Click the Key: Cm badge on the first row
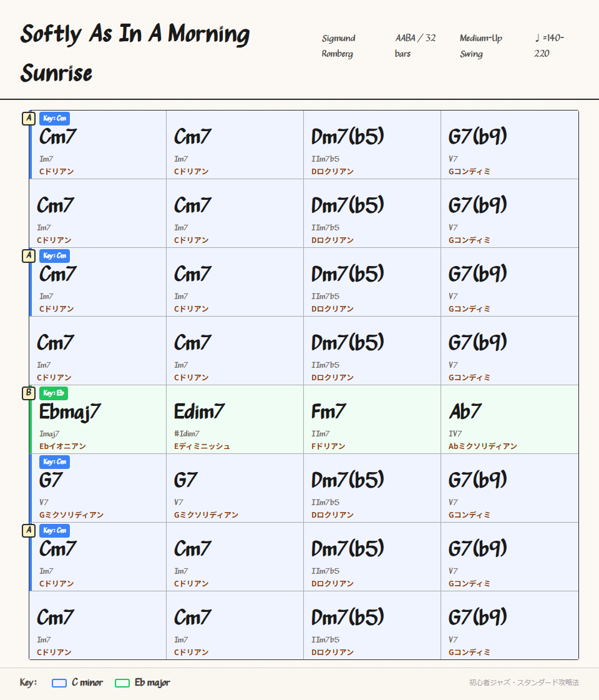This screenshot has width=599, height=700. [54, 118]
